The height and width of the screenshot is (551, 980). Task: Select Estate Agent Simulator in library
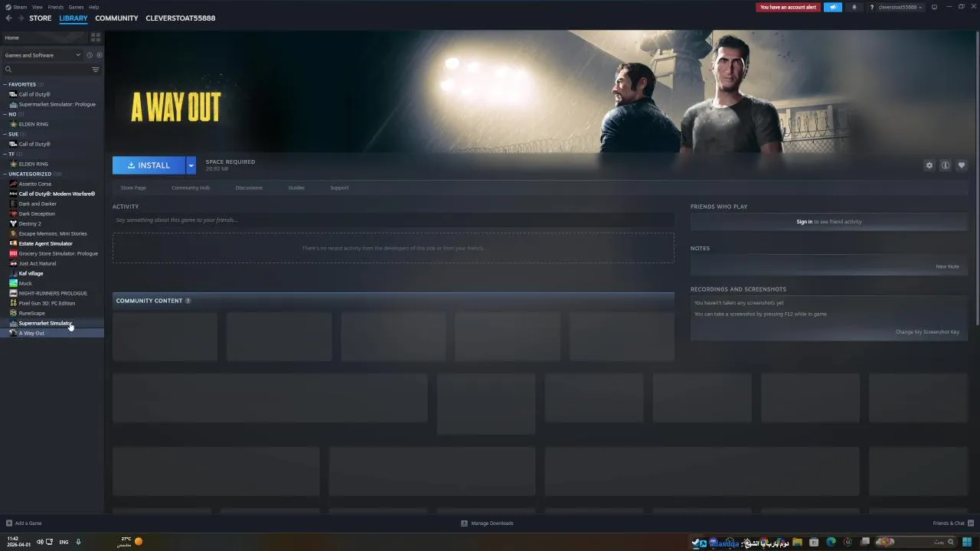tap(45, 243)
